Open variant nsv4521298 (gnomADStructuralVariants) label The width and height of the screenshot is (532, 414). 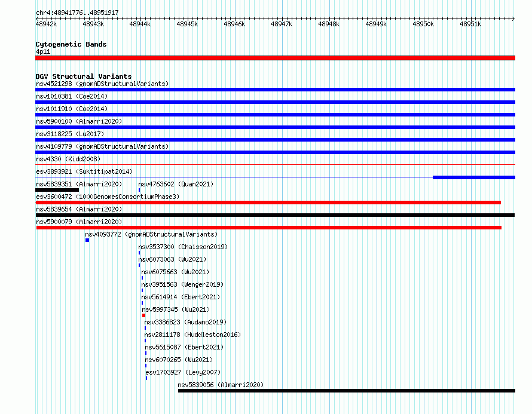[x=102, y=84]
